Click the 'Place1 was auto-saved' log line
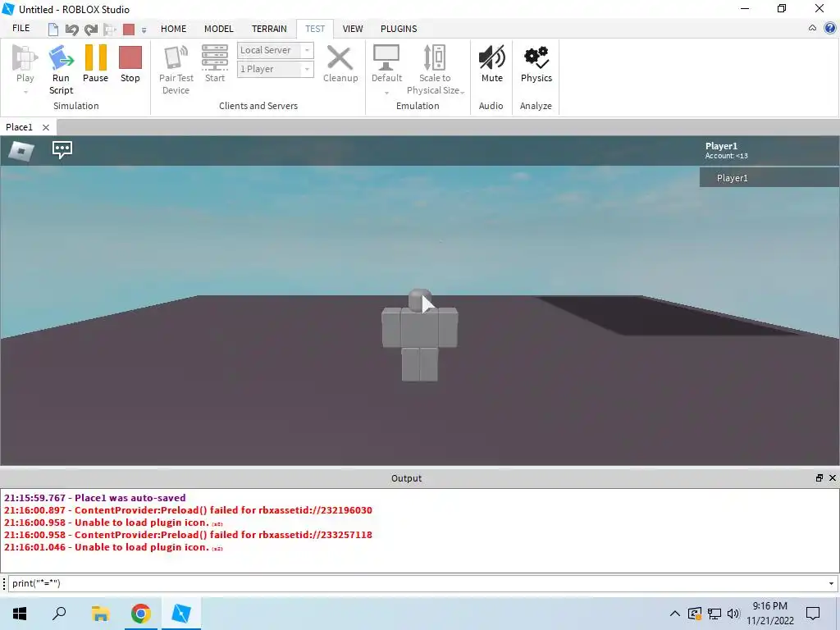This screenshot has width=840, height=630. 95,498
